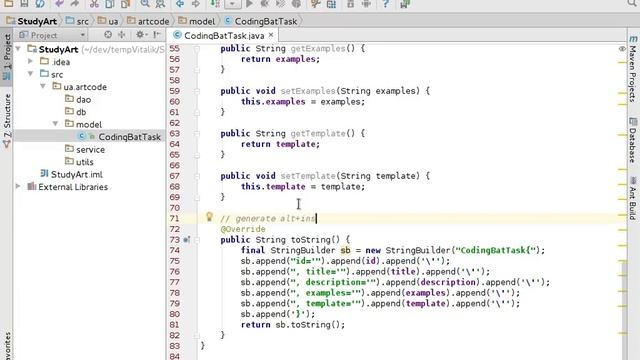Select the CodingBatTask.java editor tab
The image size is (640, 360).
click(x=223, y=36)
